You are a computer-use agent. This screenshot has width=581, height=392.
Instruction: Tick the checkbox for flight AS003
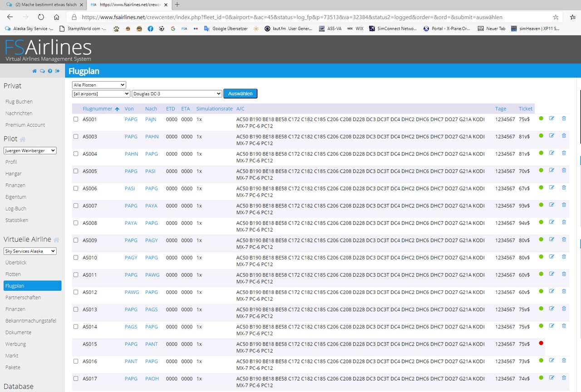tap(76, 137)
